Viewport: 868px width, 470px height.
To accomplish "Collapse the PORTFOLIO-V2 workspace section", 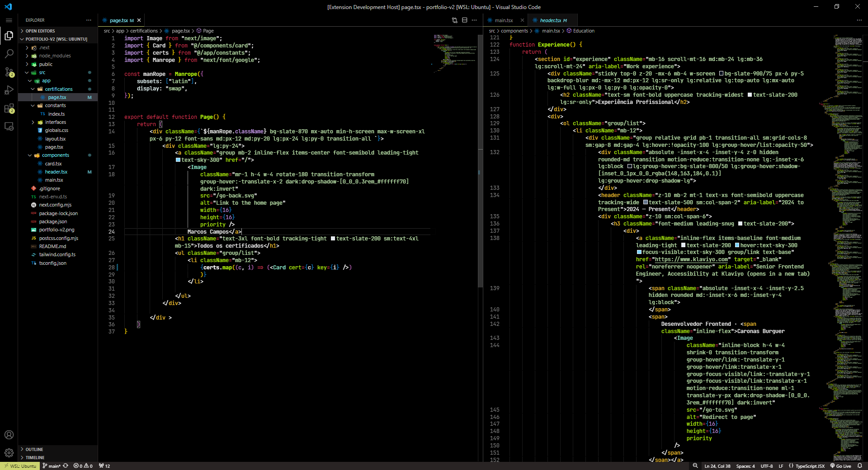I will 58,39.
